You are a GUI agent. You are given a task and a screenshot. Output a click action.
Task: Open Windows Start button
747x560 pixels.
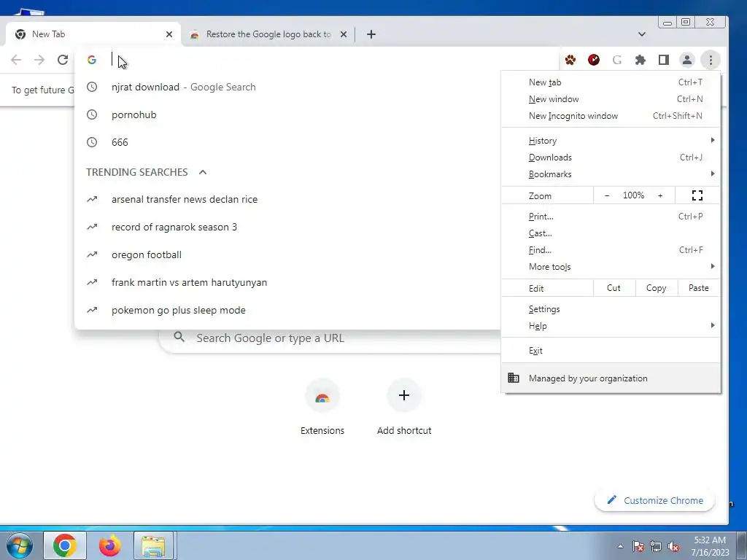(x=19, y=545)
